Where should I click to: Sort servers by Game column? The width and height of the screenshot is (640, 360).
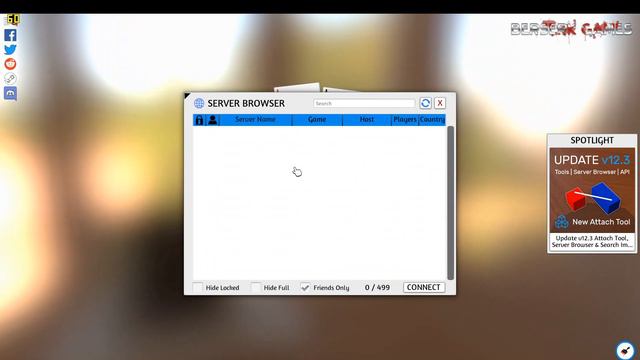[x=317, y=120]
